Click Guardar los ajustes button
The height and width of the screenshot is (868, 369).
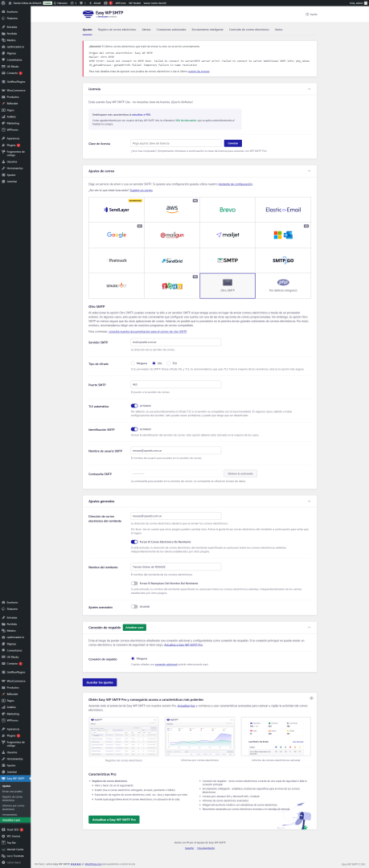coord(100,682)
